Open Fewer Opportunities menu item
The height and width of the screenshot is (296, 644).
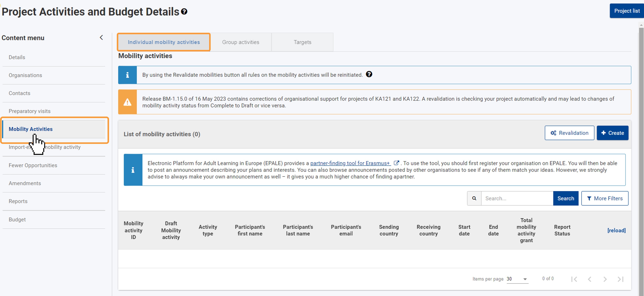point(54,165)
